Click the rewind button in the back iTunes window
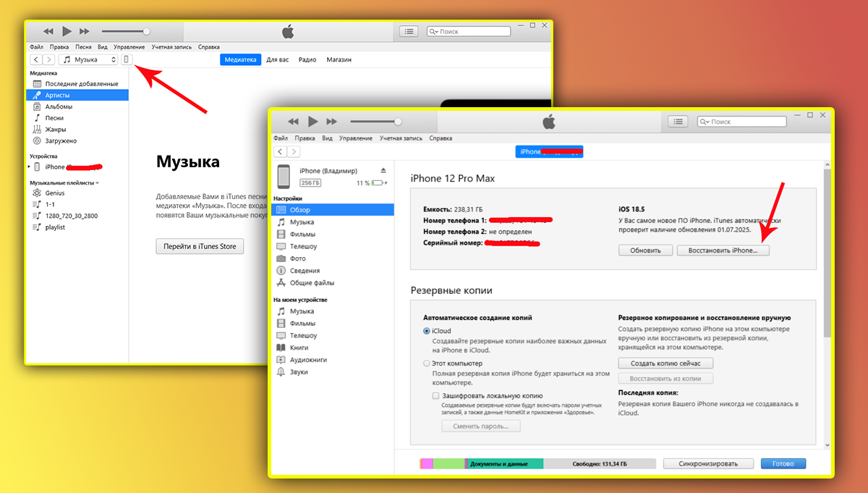Screen dimensions: 868x493 tap(48, 32)
